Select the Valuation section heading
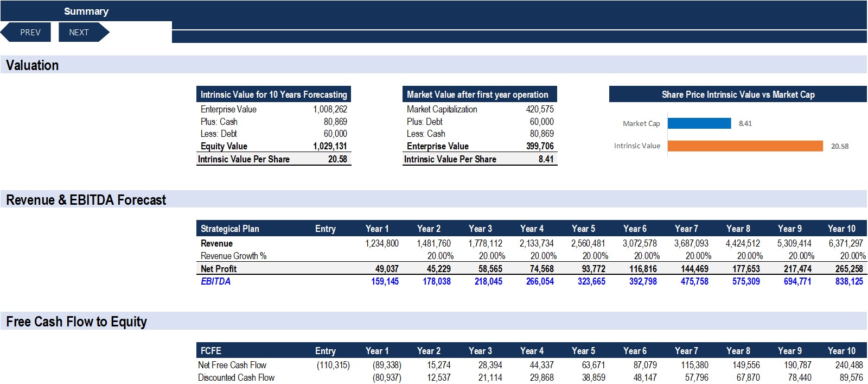This screenshot has height=384, width=868. tap(33, 65)
